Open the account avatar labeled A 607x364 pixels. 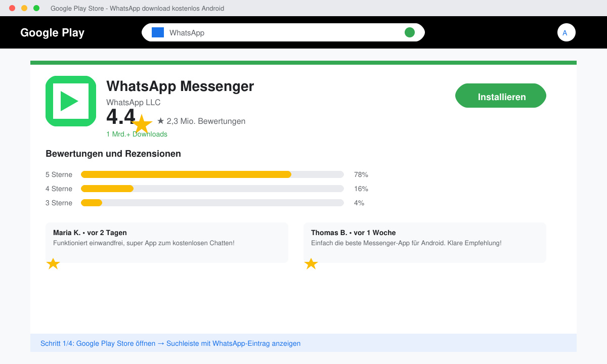(x=567, y=32)
